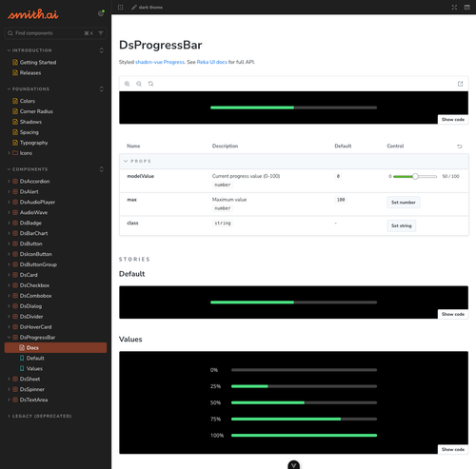Viewport: 476px width, 469px height.
Task: Select the Docs entry under DsProgressBar
Action: coord(55,348)
